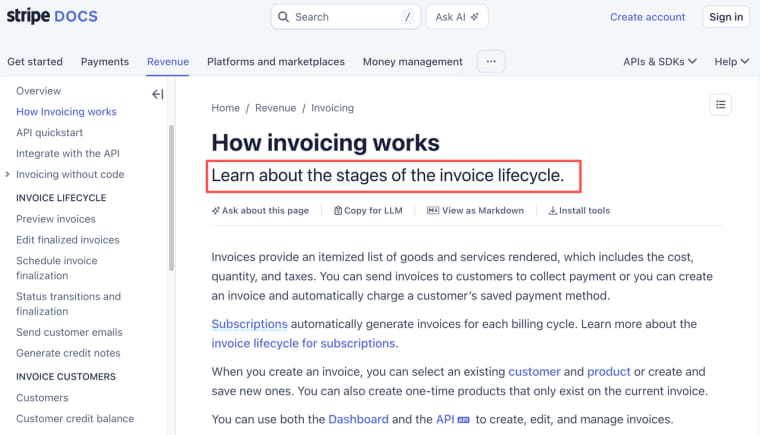Click the download icon beside Install tools
The height and width of the screenshot is (435, 760).
[553, 210]
